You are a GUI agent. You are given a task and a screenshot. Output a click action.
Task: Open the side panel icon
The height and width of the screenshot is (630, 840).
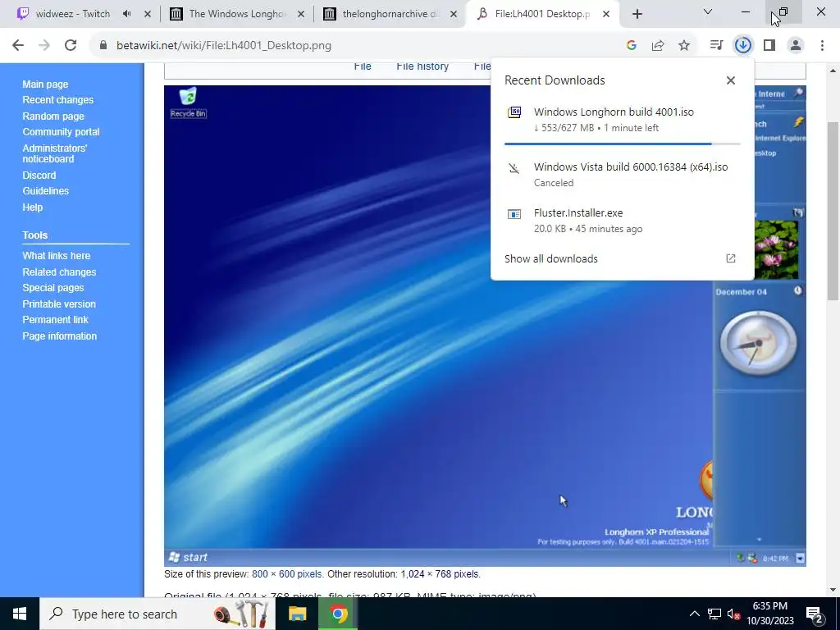[x=769, y=46]
